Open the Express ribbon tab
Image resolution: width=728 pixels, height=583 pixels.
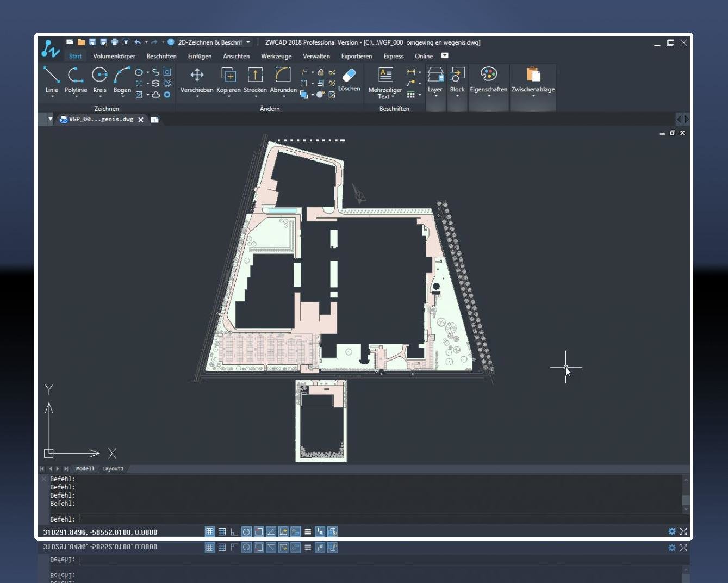point(394,56)
